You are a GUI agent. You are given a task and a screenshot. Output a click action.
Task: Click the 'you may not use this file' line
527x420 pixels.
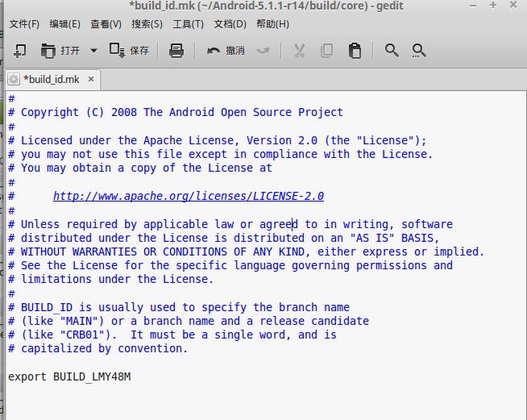(220, 154)
